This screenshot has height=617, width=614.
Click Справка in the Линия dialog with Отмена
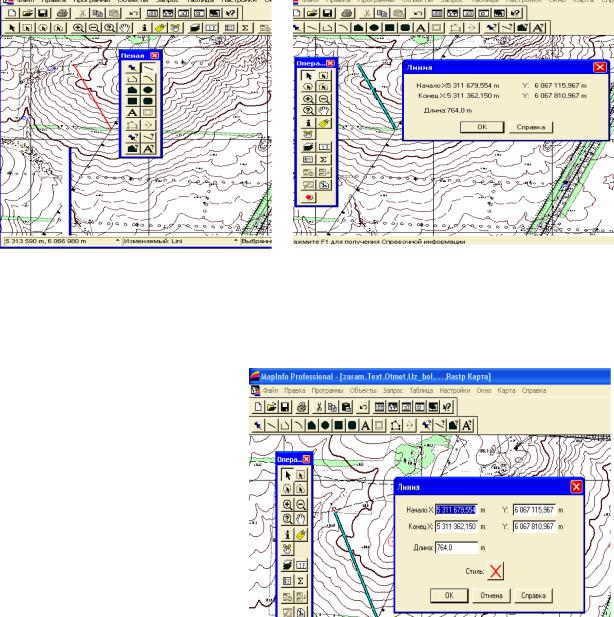(533, 595)
